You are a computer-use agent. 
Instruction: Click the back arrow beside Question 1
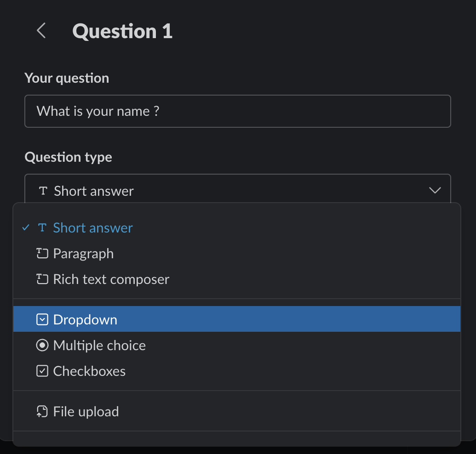pos(41,31)
